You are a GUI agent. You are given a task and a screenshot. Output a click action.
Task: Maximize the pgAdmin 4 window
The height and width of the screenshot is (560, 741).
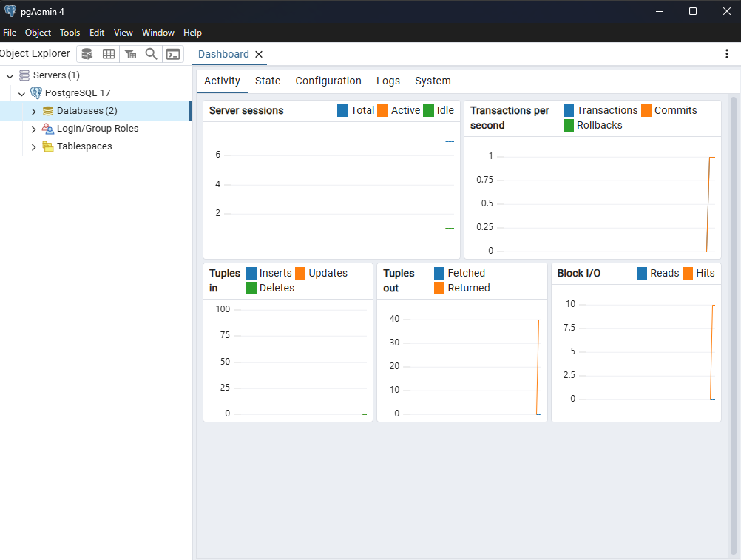tap(693, 11)
